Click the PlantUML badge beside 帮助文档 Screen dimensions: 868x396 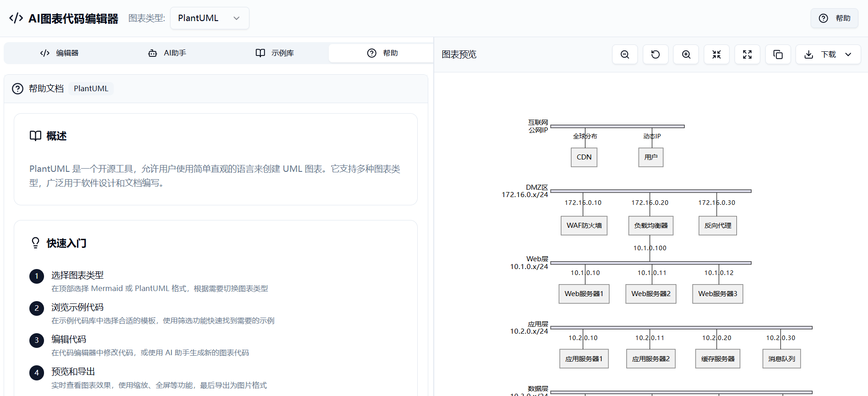[91, 88]
